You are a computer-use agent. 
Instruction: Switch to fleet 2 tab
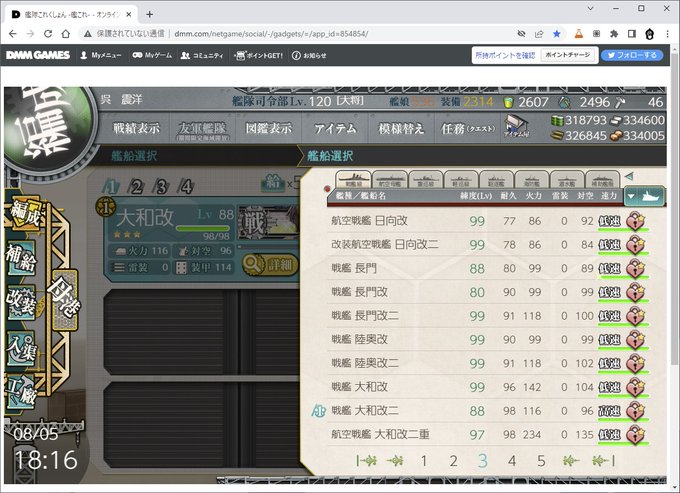(136, 187)
